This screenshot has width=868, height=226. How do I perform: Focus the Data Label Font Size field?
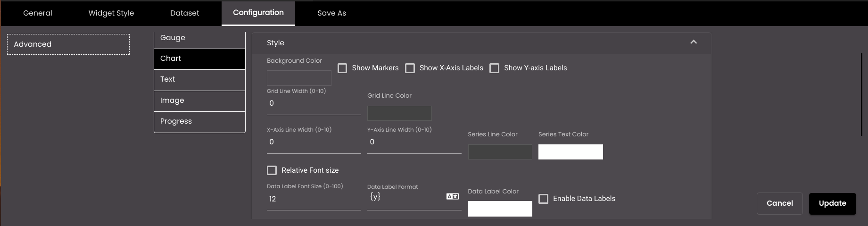point(314,199)
